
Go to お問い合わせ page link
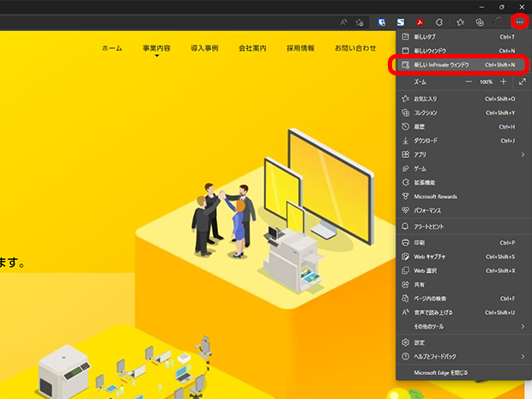pos(355,48)
